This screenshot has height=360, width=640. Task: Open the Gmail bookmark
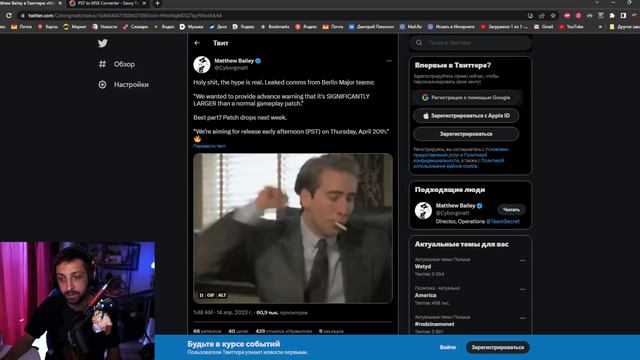543,27
